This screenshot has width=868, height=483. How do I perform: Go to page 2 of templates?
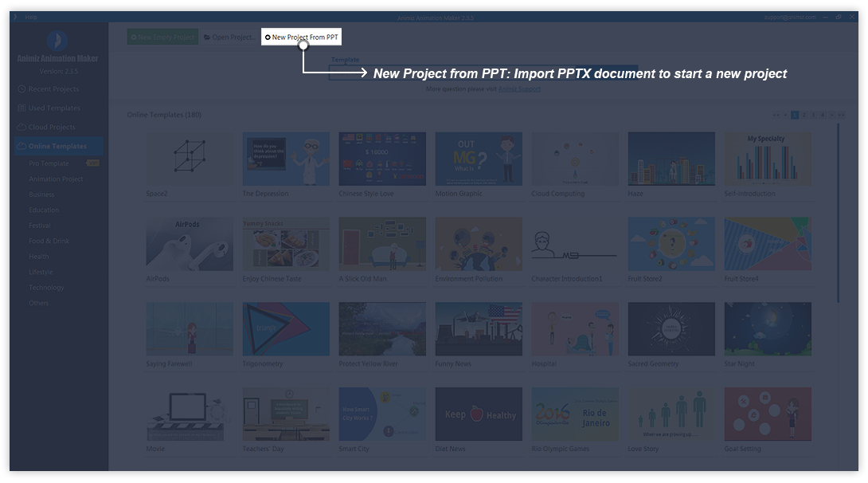click(x=803, y=116)
